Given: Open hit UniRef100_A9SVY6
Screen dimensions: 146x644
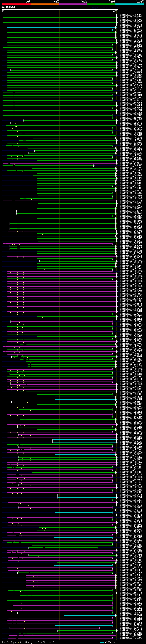Looking at the screenshot, I should point(131,22).
